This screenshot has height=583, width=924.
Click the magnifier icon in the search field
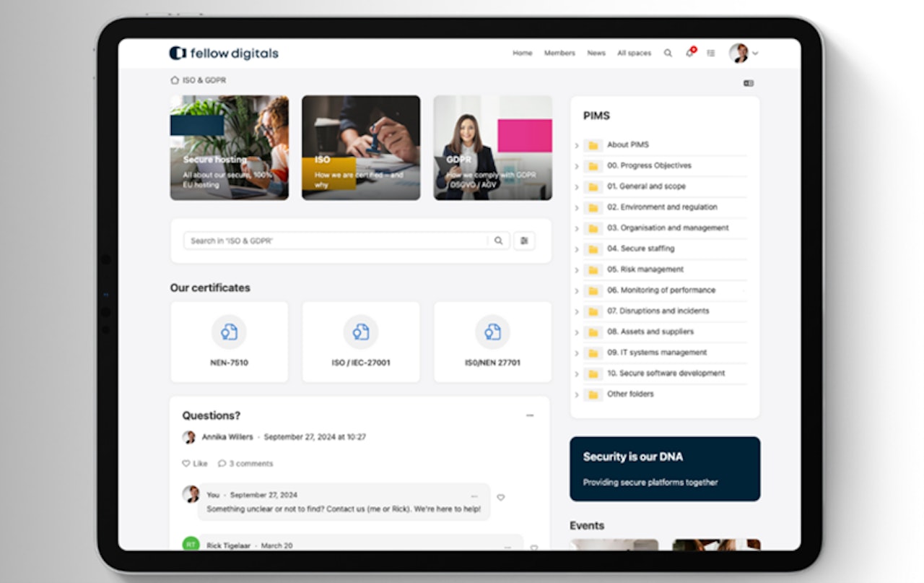(x=498, y=241)
